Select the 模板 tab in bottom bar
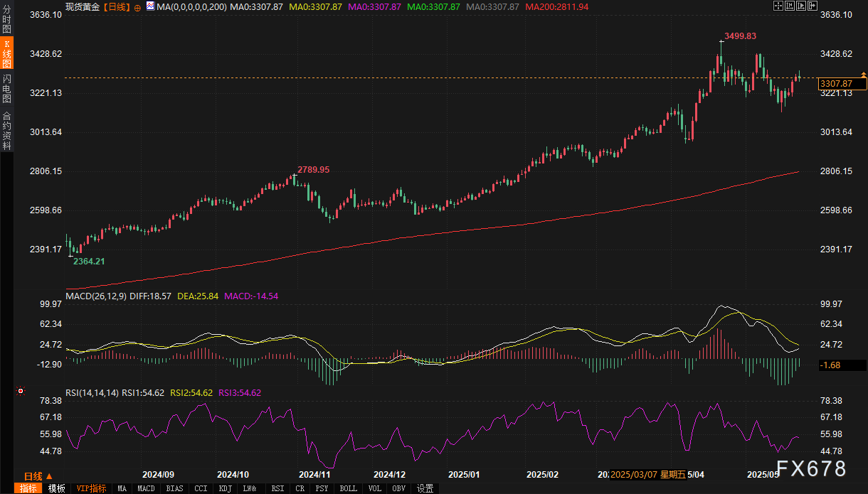 tap(56, 488)
